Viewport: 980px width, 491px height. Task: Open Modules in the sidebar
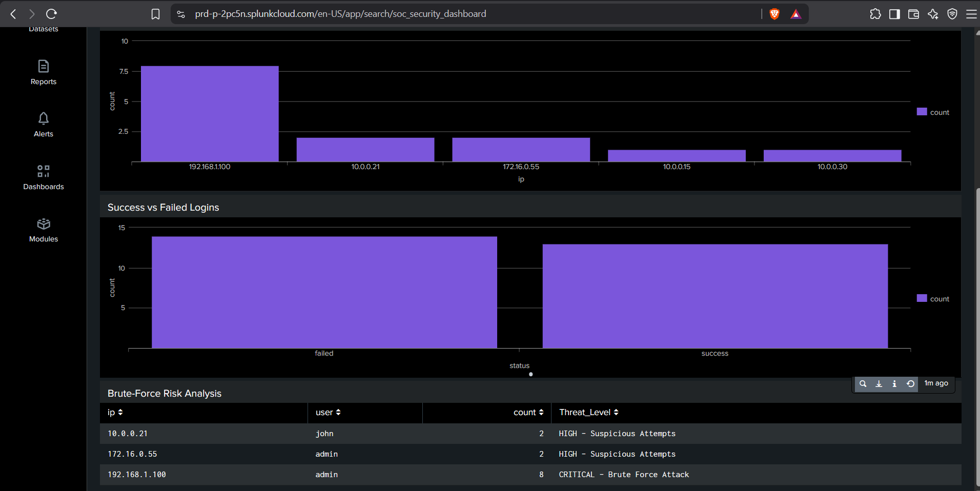44,230
